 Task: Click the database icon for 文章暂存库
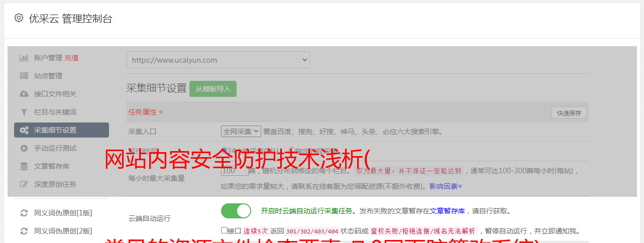(24, 166)
